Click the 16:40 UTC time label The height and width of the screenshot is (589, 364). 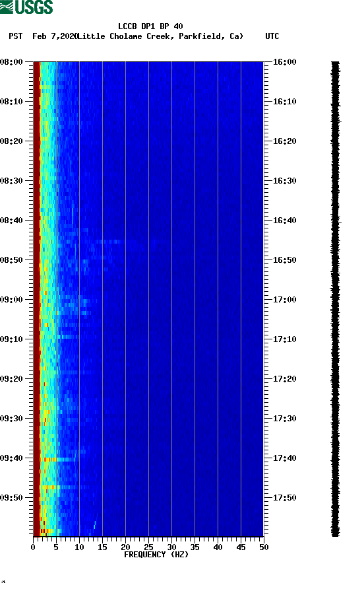(x=284, y=221)
